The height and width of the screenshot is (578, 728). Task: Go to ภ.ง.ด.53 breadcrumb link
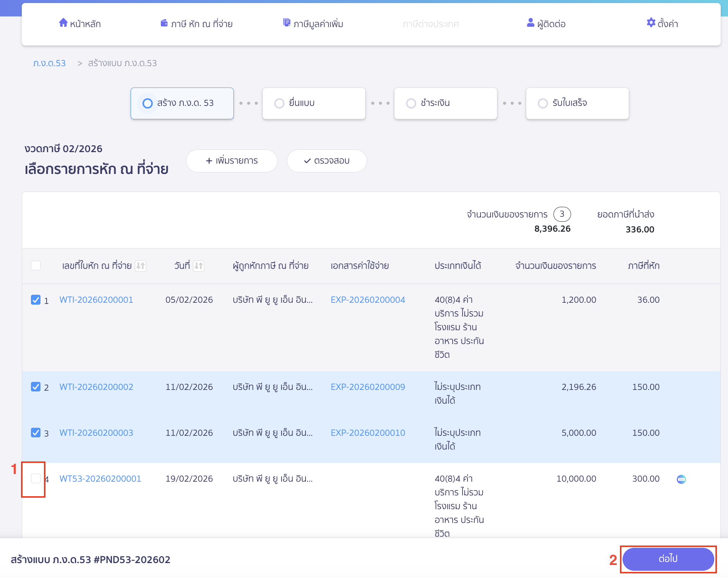(49, 63)
